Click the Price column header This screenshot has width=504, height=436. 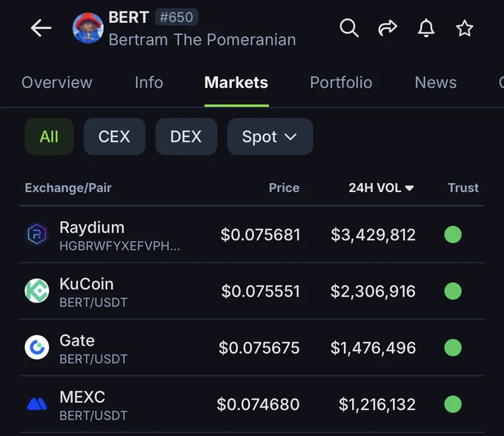(284, 188)
